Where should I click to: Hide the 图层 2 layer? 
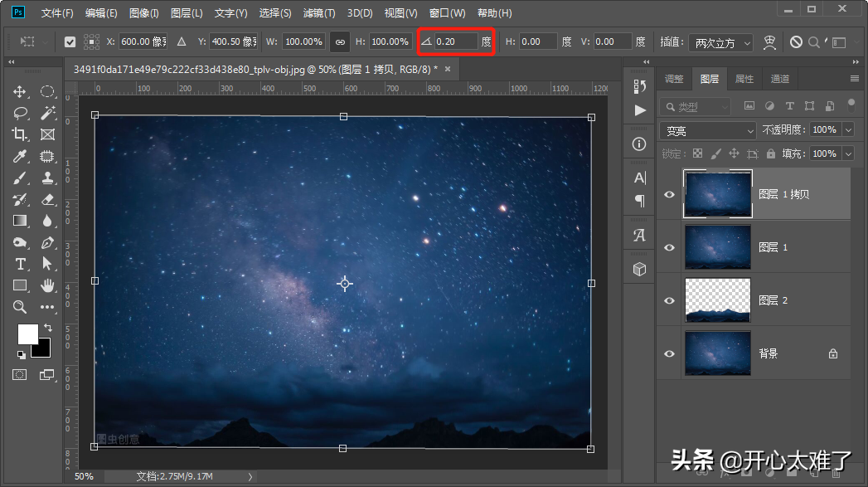pyautogui.click(x=669, y=300)
